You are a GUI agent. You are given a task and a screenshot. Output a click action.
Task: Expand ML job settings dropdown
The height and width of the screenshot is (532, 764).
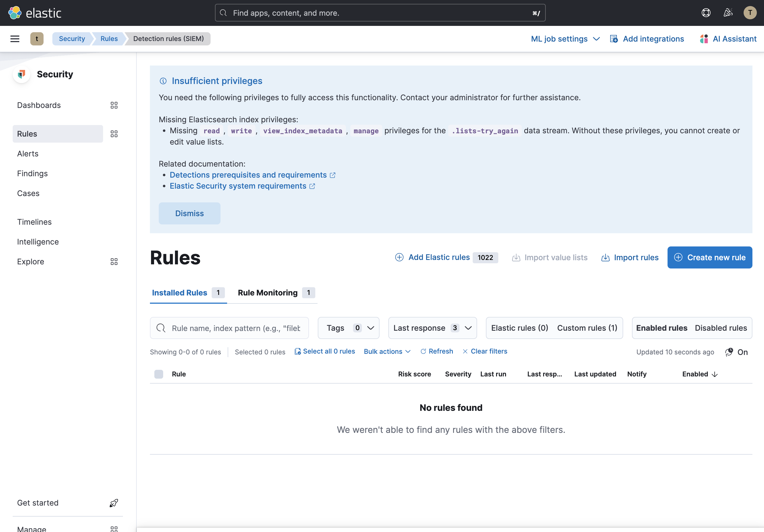565,39
